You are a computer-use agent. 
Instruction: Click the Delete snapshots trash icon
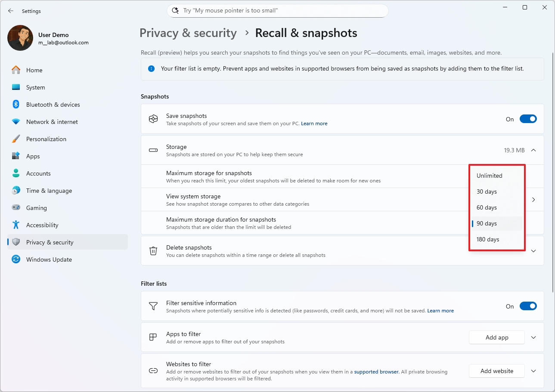click(153, 251)
